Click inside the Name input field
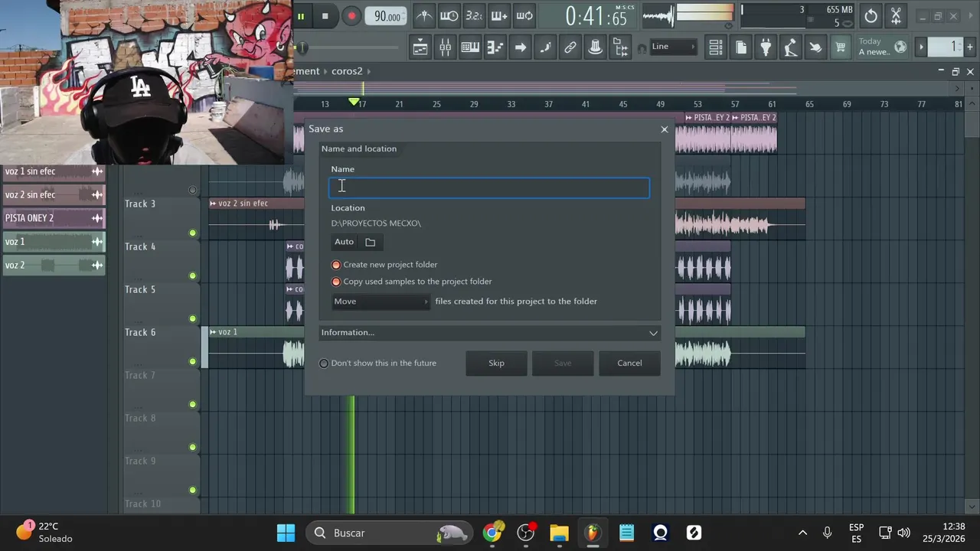 point(489,187)
